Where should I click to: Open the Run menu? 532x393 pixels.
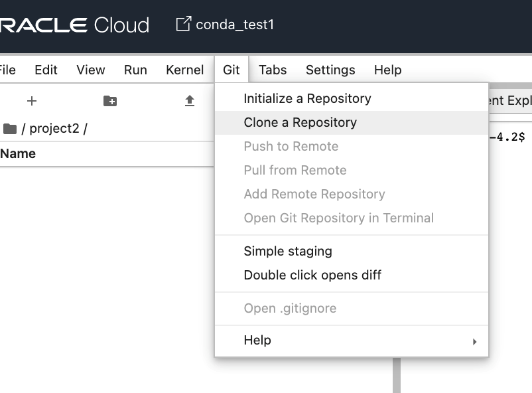pyautogui.click(x=135, y=70)
